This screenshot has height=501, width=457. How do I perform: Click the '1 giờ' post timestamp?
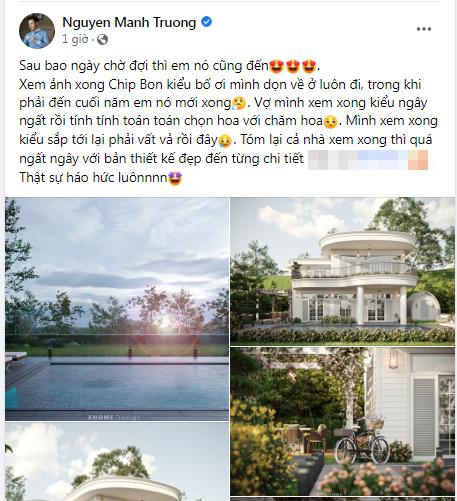75,39
